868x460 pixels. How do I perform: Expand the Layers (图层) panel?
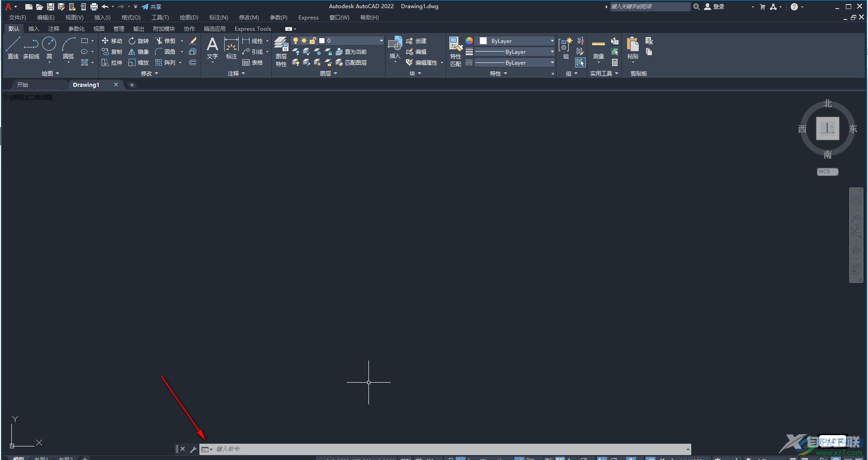pos(329,73)
